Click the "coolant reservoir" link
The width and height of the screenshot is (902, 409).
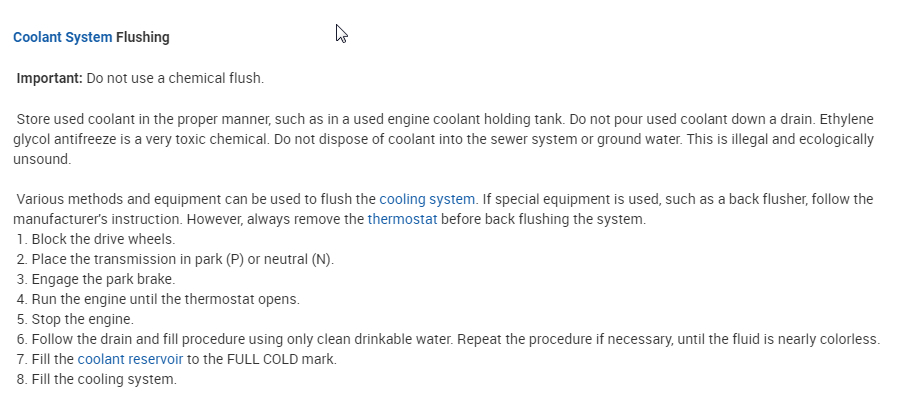tap(129, 358)
